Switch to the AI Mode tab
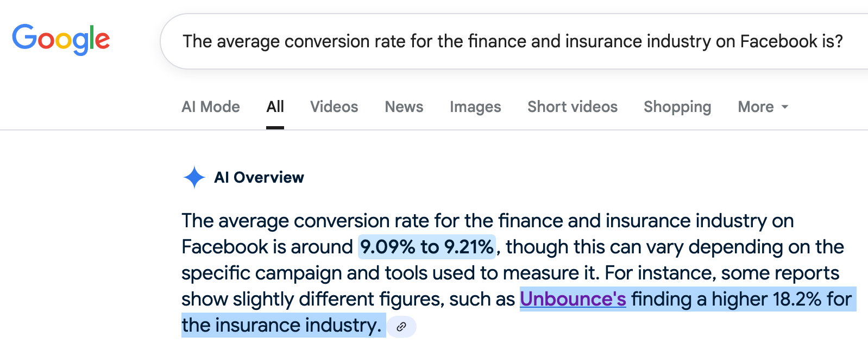The height and width of the screenshot is (361, 868). [211, 107]
